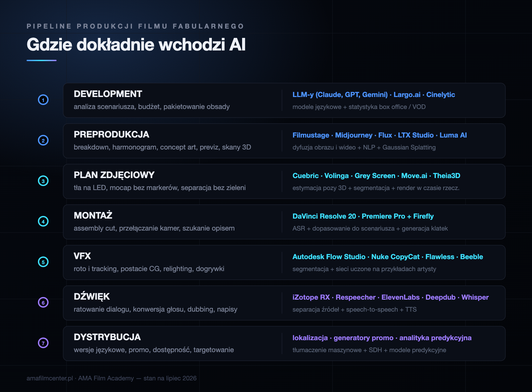The image size is (532, 392).
Task: Click 'tłumaczenie maszynowe + SDH' text
Action: 337,350
